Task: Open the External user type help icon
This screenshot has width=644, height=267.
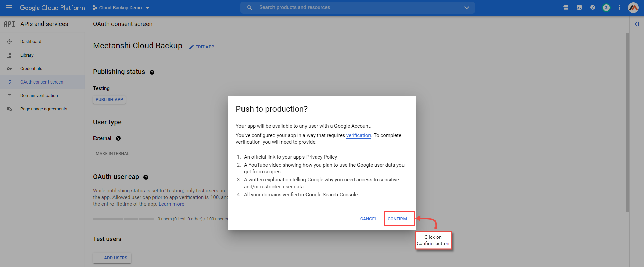Action: click(118, 138)
